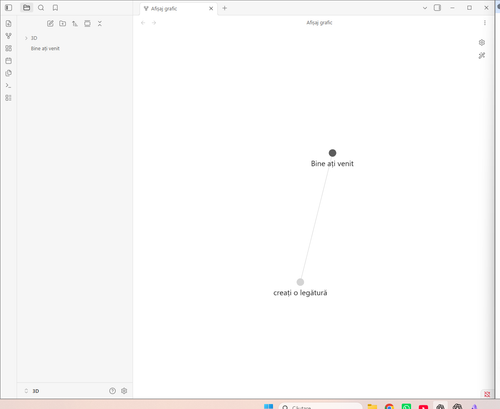
Task: Change the file sort order
Action: (x=75, y=23)
